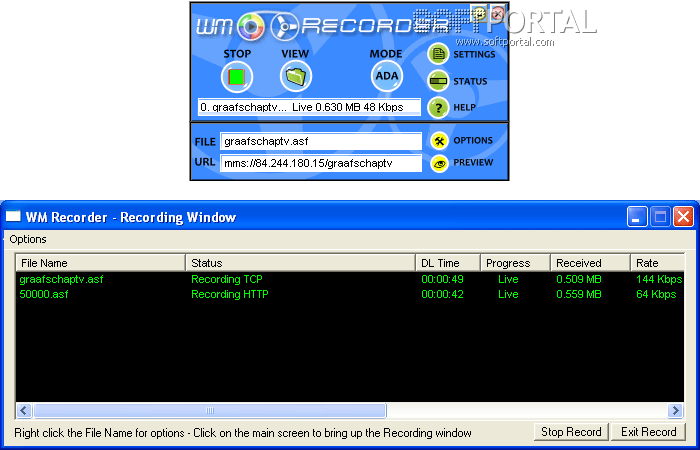Click the File Name column header
The image size is (700, 450).
pyautogui.click(x=100, y=263)
